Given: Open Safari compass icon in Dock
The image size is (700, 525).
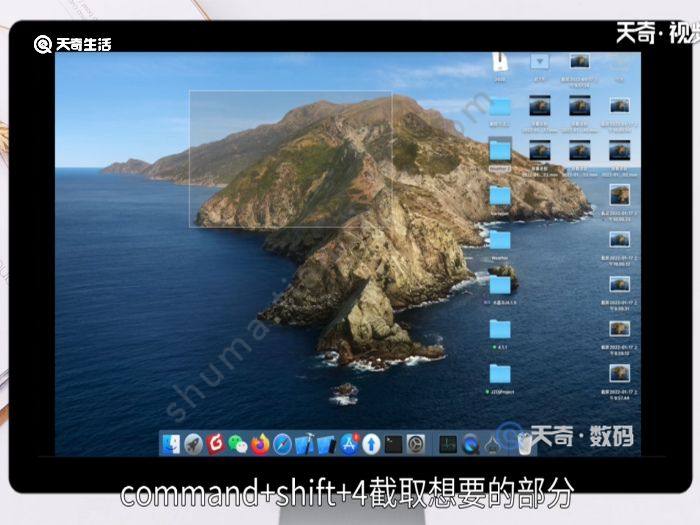Looking at the screenshot, I should tap(282, 444).
